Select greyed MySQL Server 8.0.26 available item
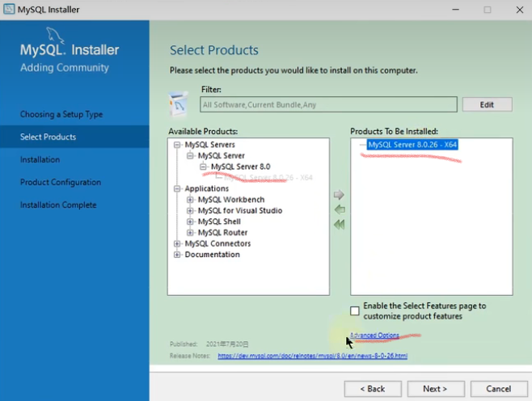 click(x=268, y=177)
